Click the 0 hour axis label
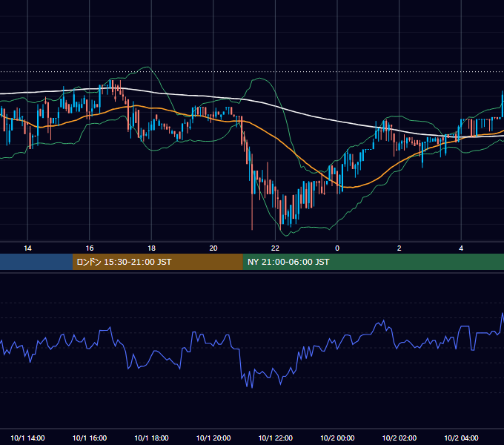This screenshot has width=504, height=445. point(337,248)
